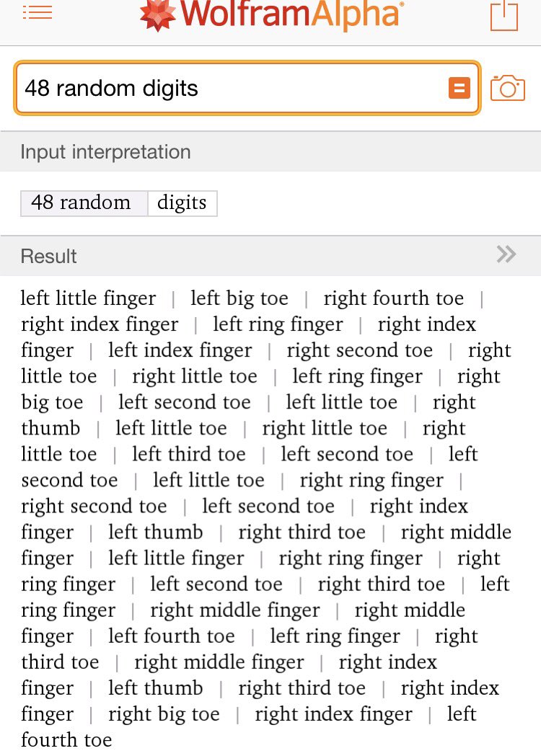Expand Result with double chevron arrow
541x756 pixels.
pyautogui.click(x=506, y=254)
